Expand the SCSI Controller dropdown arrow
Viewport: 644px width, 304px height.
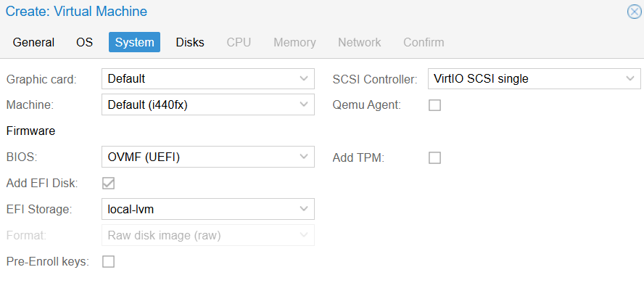point(629,79)
